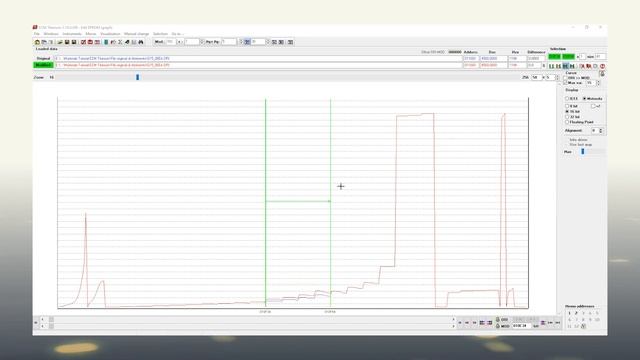Click the Address value of Original row
The image size is (640, 360).
click(471, 58)
